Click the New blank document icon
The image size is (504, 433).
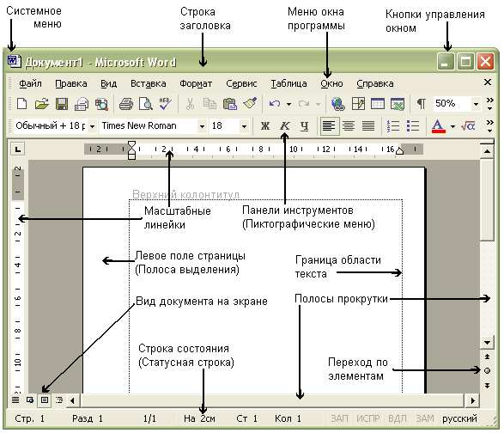(21, 104)
